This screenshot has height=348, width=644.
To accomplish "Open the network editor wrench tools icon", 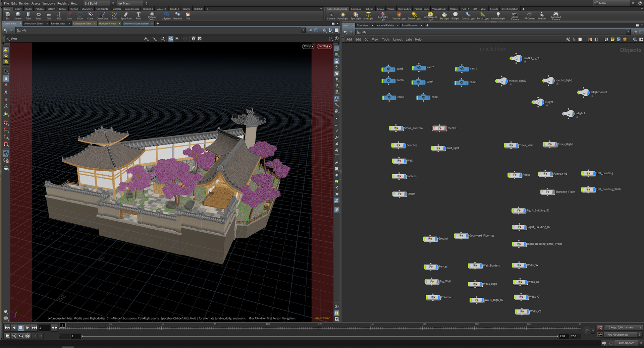I will (x=568, y=40).
